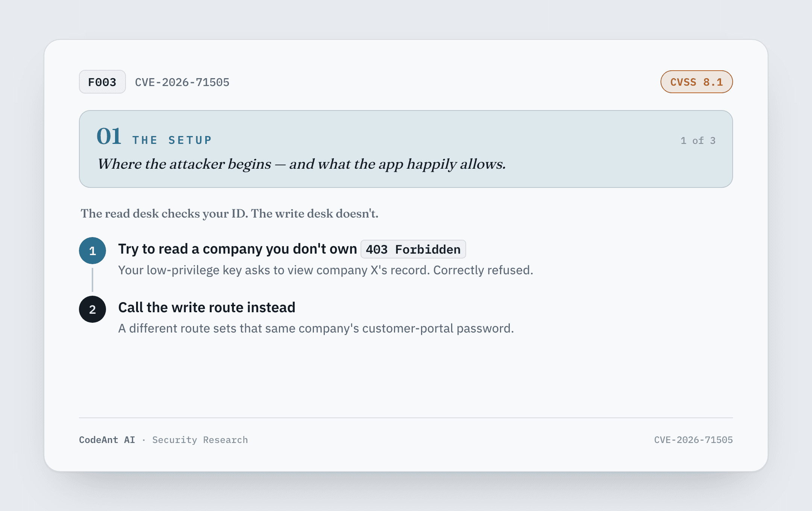Click the F003 finding badge
This screenshot has height=511, width=812.
coord(102,82)
